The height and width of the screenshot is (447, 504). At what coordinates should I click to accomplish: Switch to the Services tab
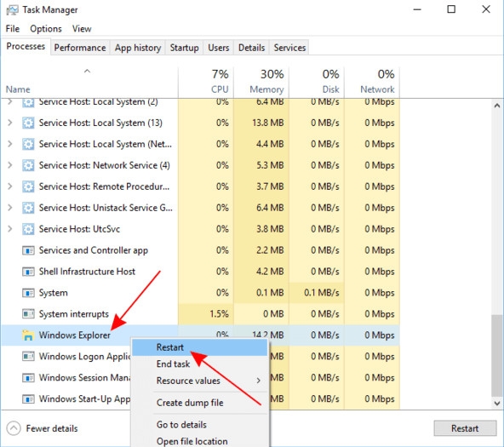[x=289, y=48]
